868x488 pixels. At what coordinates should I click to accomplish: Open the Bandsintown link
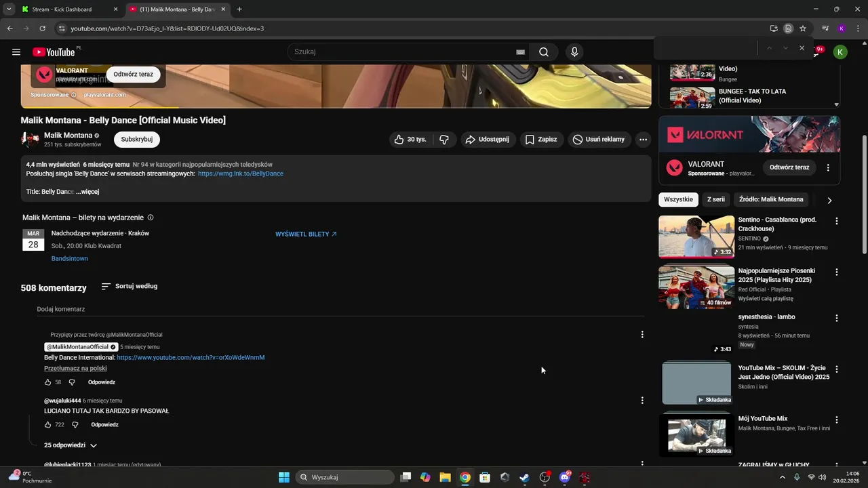coord(70,259)
